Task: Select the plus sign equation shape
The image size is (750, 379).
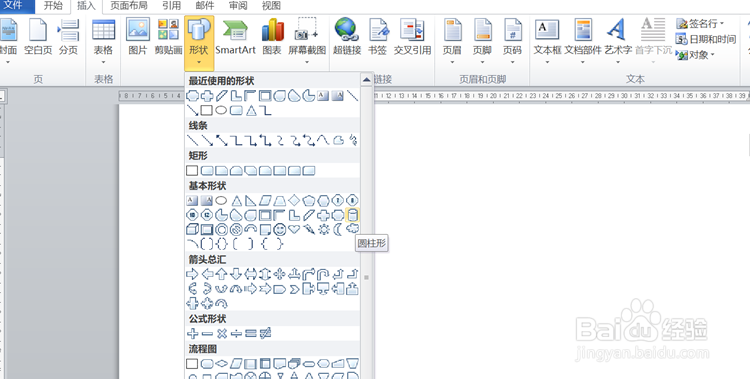Action: click(x=192, y=333)
